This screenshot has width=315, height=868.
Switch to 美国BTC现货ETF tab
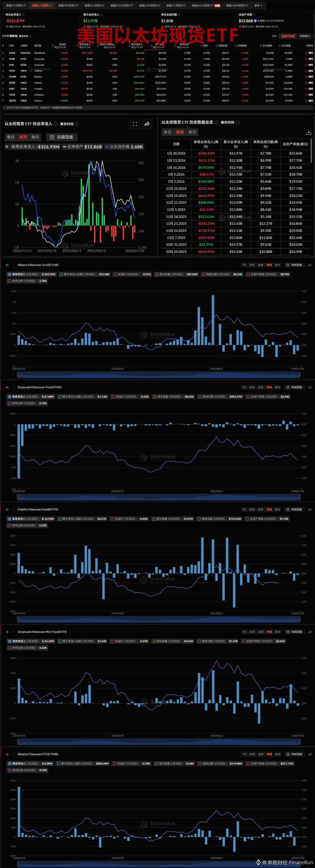(16, 5)
